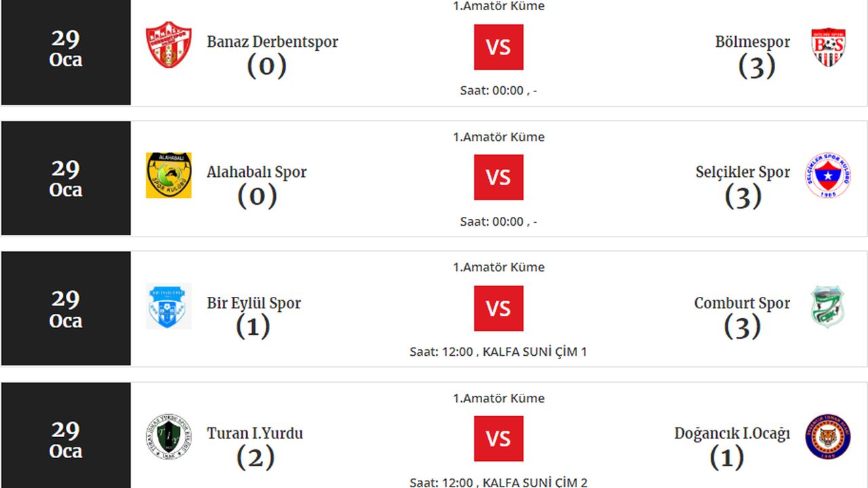Open the Selçikler Spor team link
This screenshot has width=868, height=488.
pyautogui.click(x=743, y=172)
